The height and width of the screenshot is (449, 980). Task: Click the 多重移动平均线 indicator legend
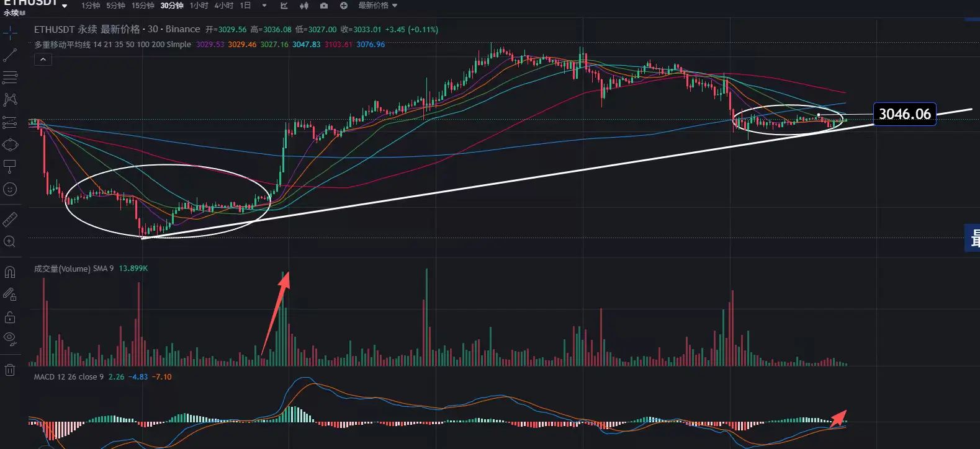pyautogui.click(x=112, y=45)
